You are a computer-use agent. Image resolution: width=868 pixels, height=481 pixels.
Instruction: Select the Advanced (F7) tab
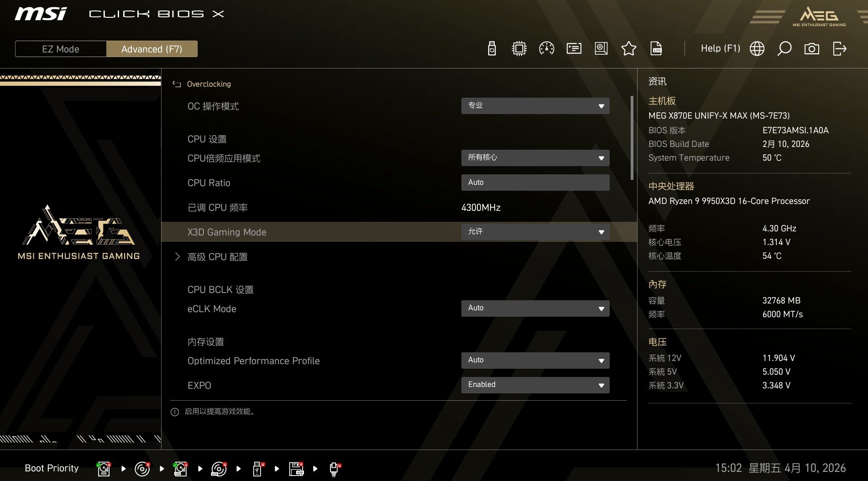coord(152,49)
